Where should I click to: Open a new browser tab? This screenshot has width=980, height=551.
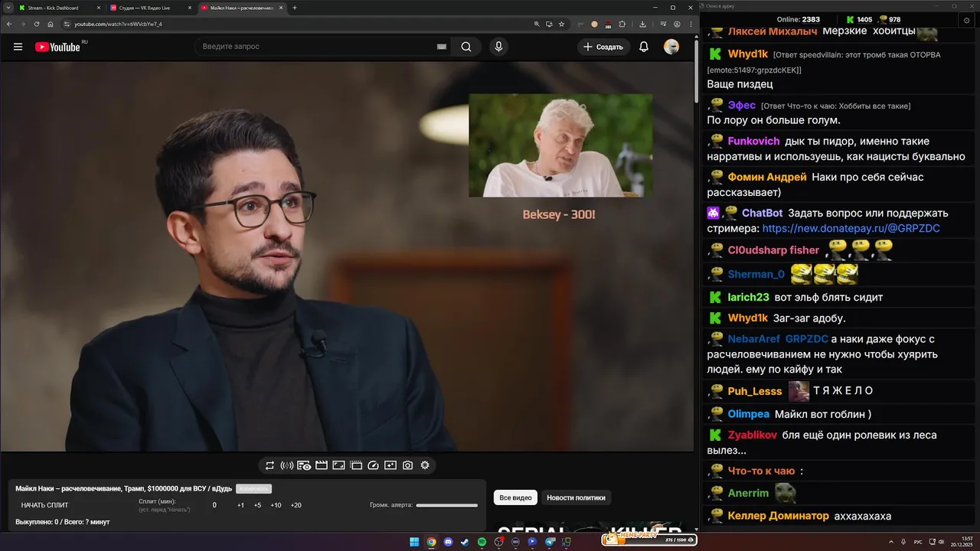point(295,8)
